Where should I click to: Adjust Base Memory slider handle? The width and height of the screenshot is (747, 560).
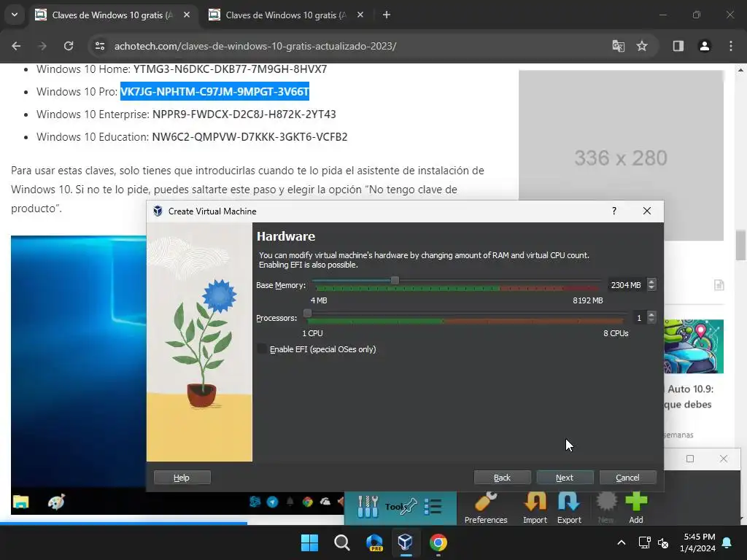click(x=395, y=281)
